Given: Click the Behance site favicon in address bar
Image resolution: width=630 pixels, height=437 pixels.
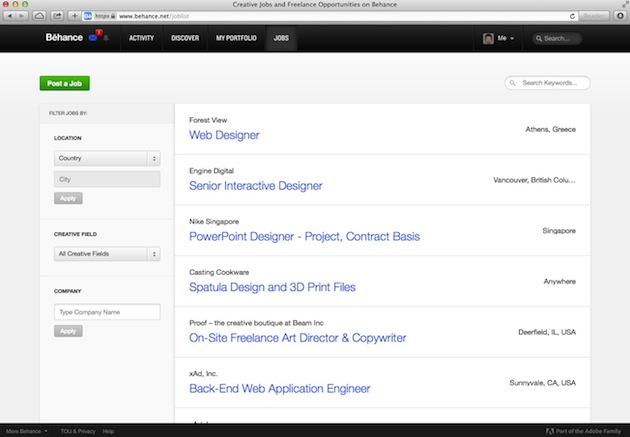Looking at the screenshot, I should pyautogui.click(x=88, y=16).
